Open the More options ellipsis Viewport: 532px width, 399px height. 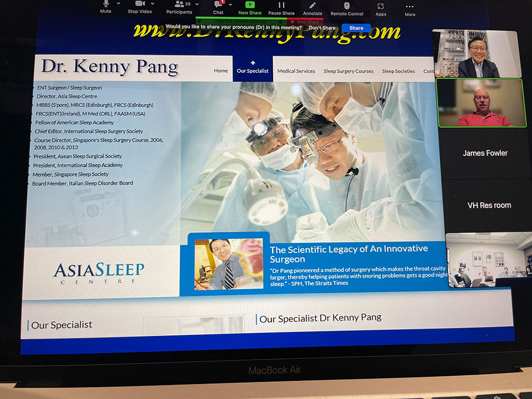410,7
